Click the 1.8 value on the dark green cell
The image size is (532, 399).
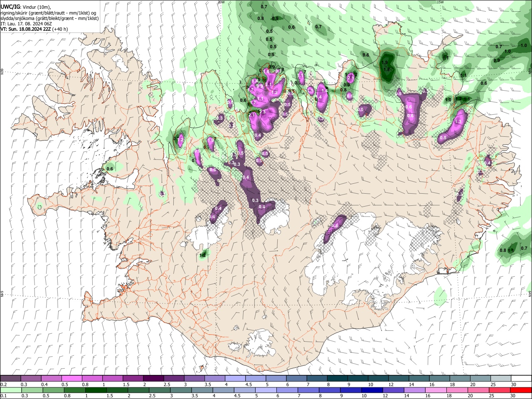click(x=387, y=69)
